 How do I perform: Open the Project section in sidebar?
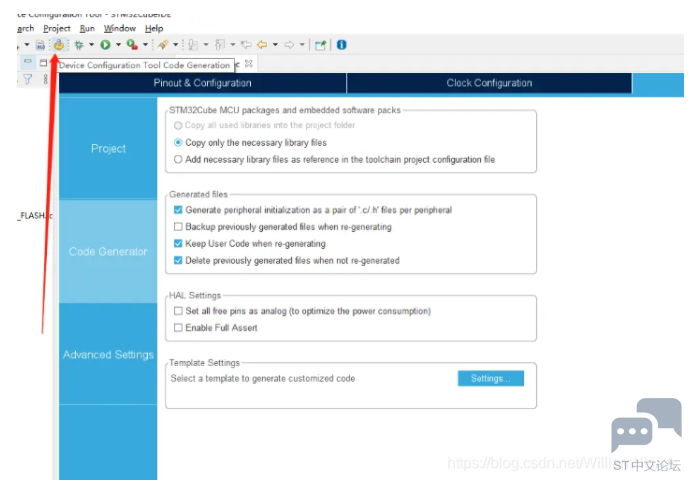[x=108, y=148]
